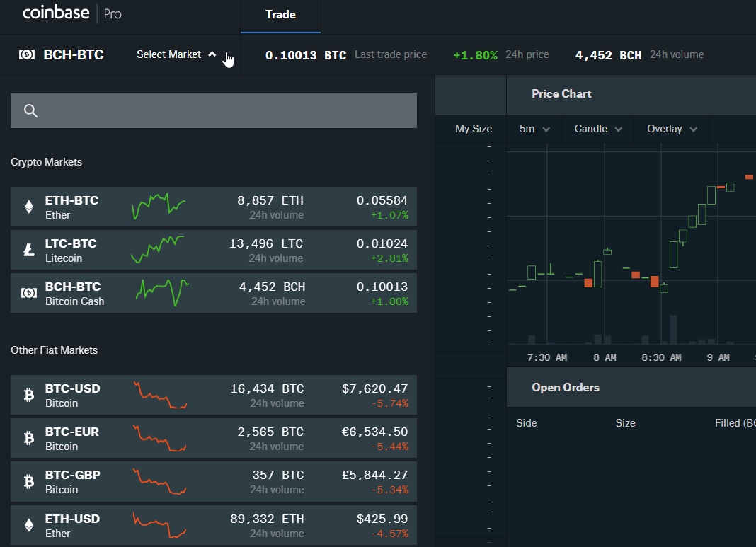Click the Bitcoin Cash icon in market list
This screenshot has width=756, height=547.
(x=29, y=292)
